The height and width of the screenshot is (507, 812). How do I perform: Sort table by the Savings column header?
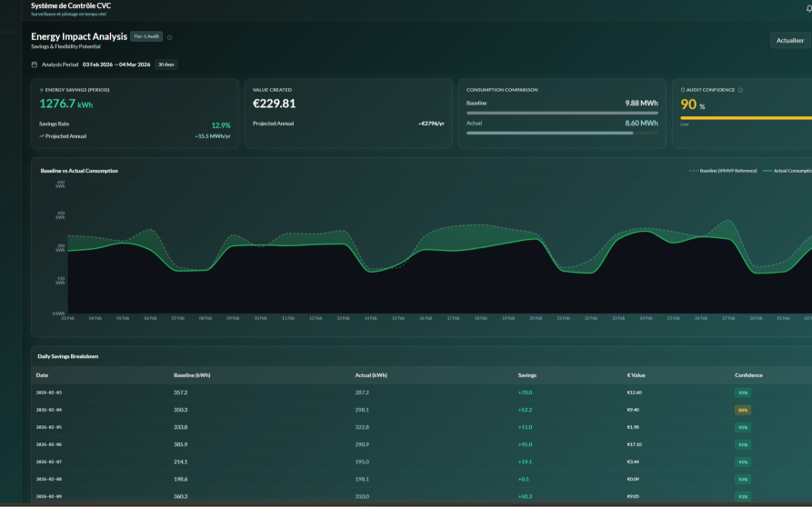click(527, 375)
